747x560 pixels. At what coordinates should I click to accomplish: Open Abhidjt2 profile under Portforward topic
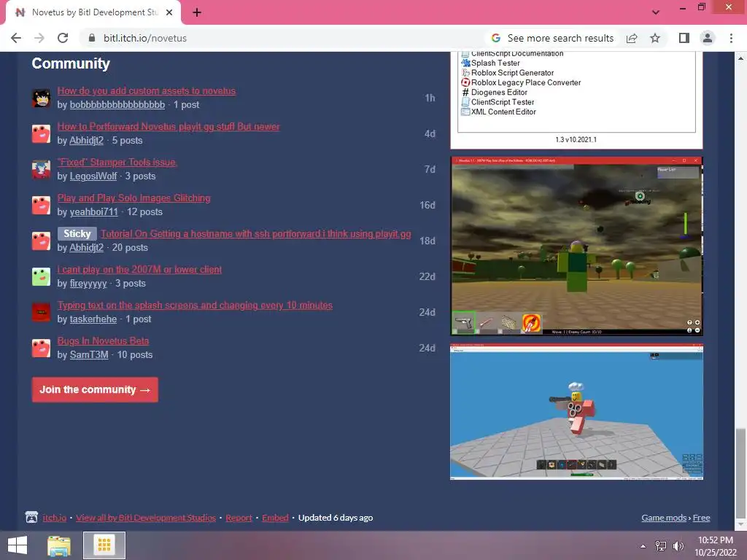point(86,141)
